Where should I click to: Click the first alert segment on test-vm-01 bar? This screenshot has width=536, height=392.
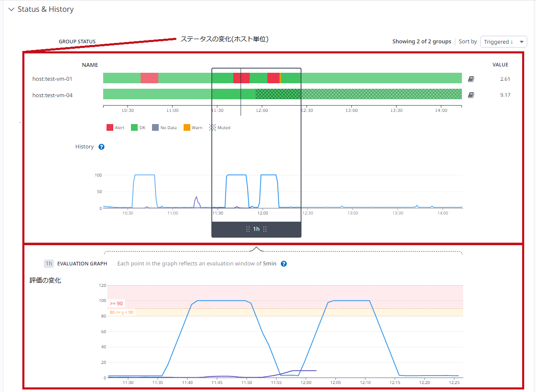coord(149,78)
